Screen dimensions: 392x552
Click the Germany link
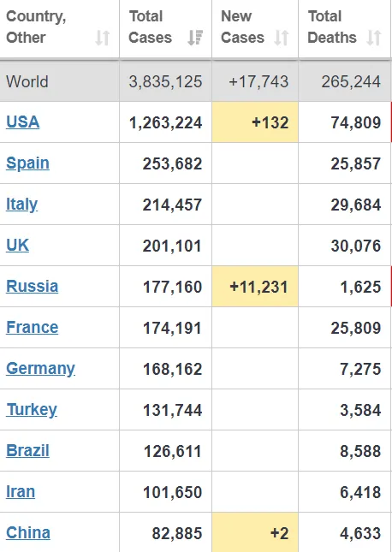click(40, 369)
